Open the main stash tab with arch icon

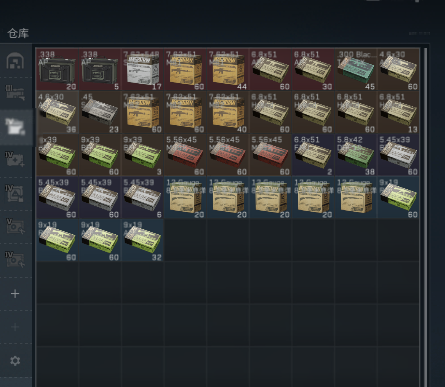click(x=15, y=61)
